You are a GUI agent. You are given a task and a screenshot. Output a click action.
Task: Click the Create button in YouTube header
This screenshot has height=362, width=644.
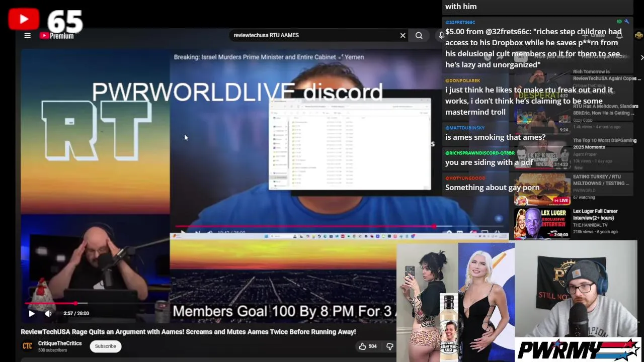click(x=594, y=36)
